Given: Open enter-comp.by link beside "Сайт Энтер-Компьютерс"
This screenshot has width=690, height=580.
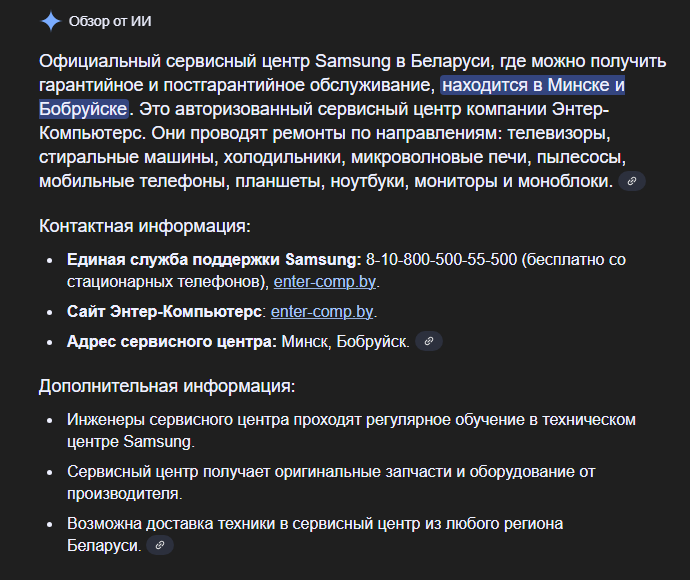Looking at the screenshot, I should (322, 311).
